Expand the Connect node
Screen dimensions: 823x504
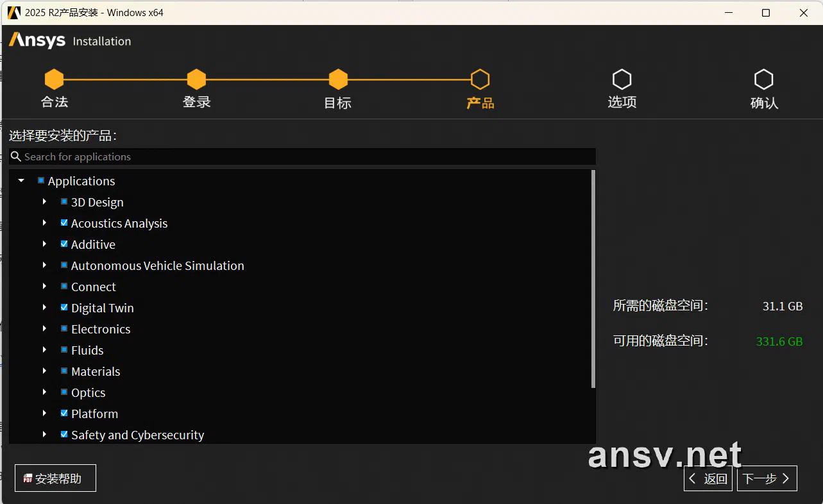pyautogui.click(x=44, y=287)
